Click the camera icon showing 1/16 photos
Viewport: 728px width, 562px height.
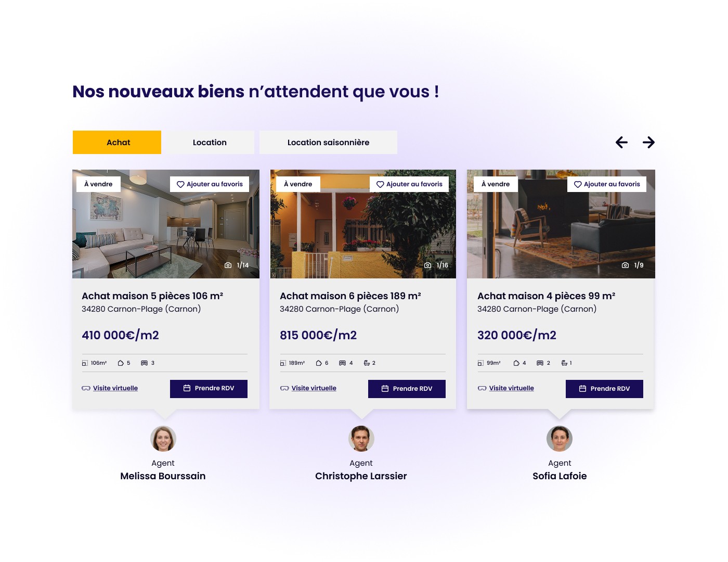tap(427, 265)
